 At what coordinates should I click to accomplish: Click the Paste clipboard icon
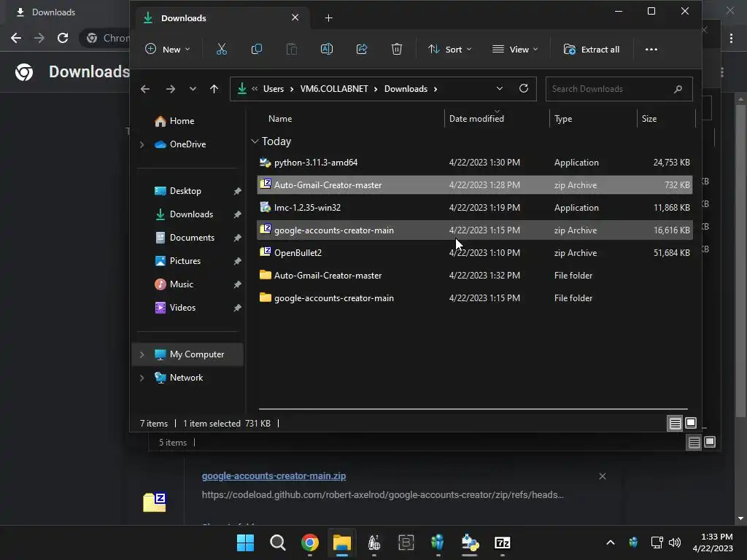pyautogui.click(x=292, y=49)
